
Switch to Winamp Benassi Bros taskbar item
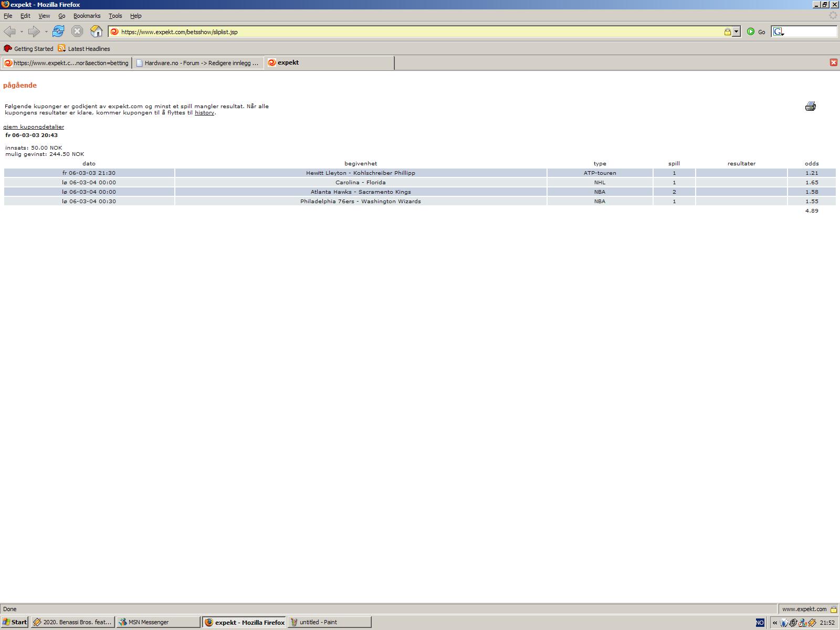pyautogui.click(x=72, y=622)
